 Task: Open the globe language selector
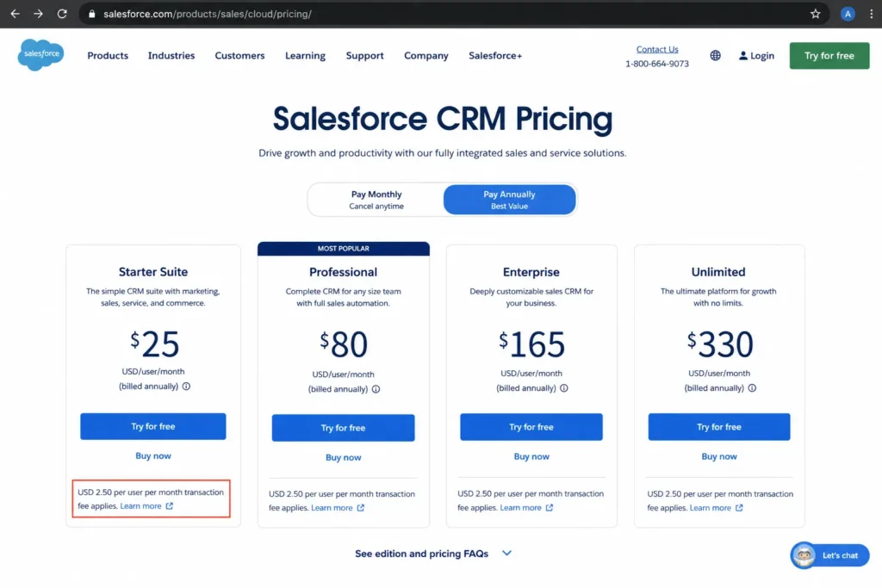coord(715,56)
